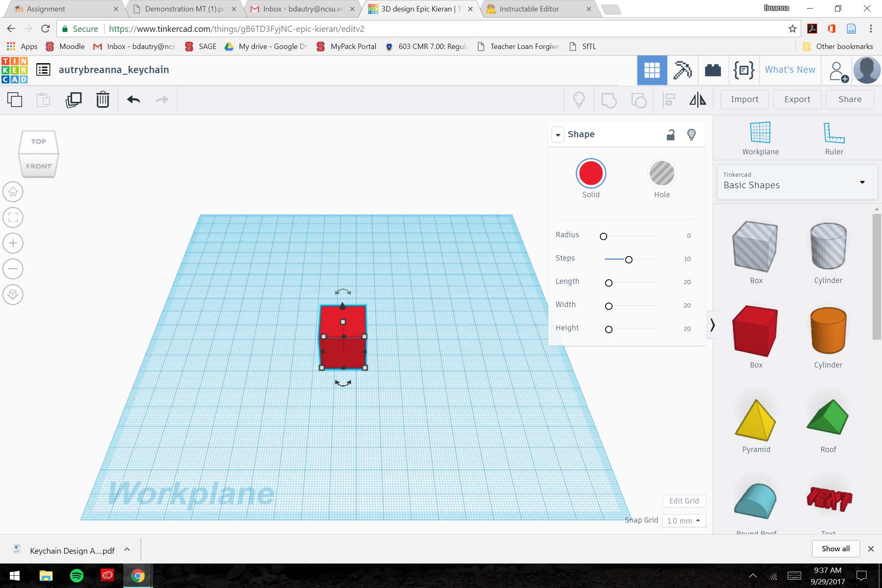The height and width of the screenshot is (588, 882).
Task: Open Spotify from the taskbar
Action: (77, 576)
